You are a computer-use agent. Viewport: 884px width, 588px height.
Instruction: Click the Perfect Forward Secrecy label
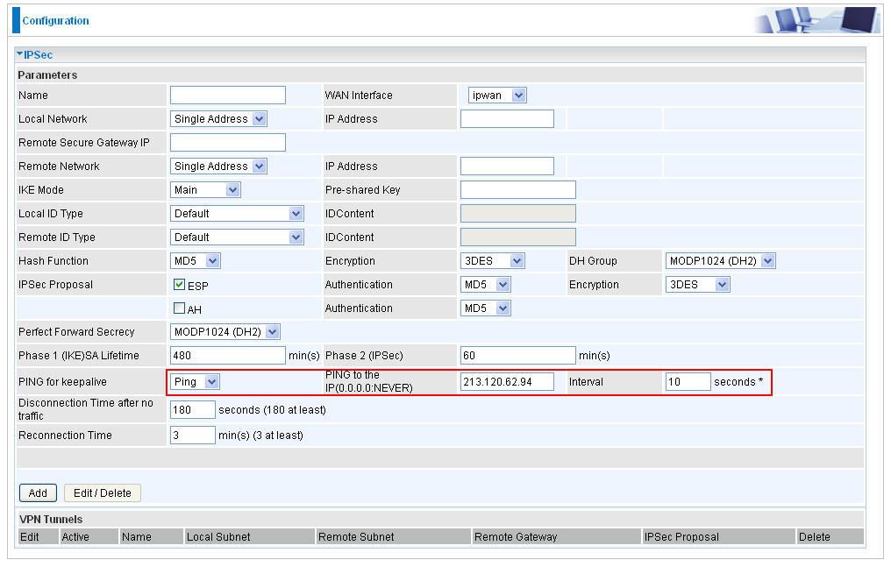coord(76,332)
